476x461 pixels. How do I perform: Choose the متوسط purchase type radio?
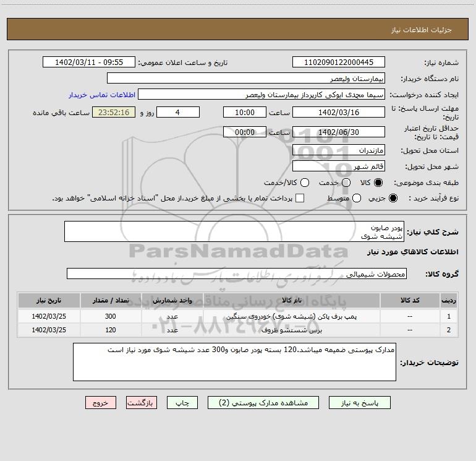(x=357, y=198)
